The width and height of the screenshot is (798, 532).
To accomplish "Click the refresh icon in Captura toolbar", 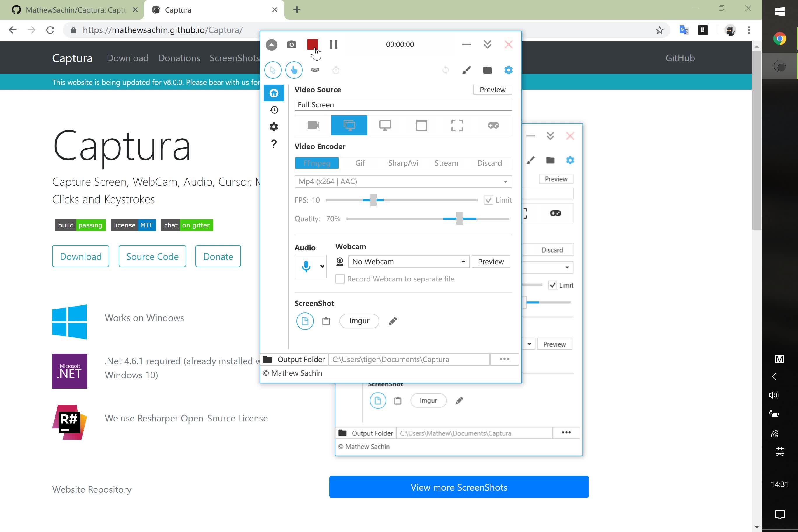I will tap(446, 70).
